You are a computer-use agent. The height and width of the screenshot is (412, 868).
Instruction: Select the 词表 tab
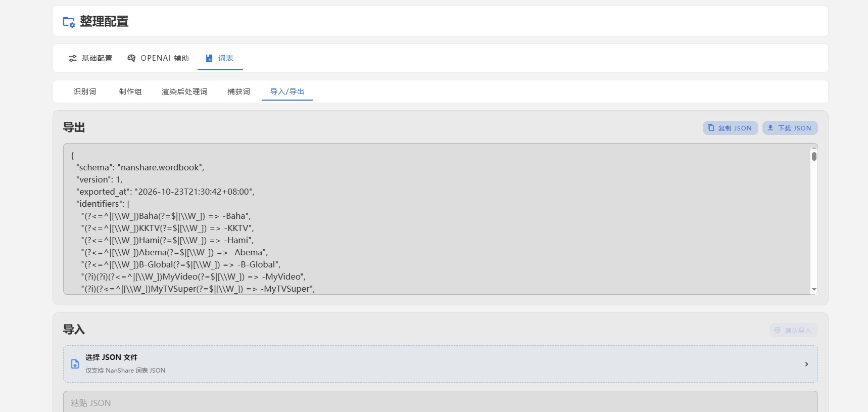pos(220,58)
